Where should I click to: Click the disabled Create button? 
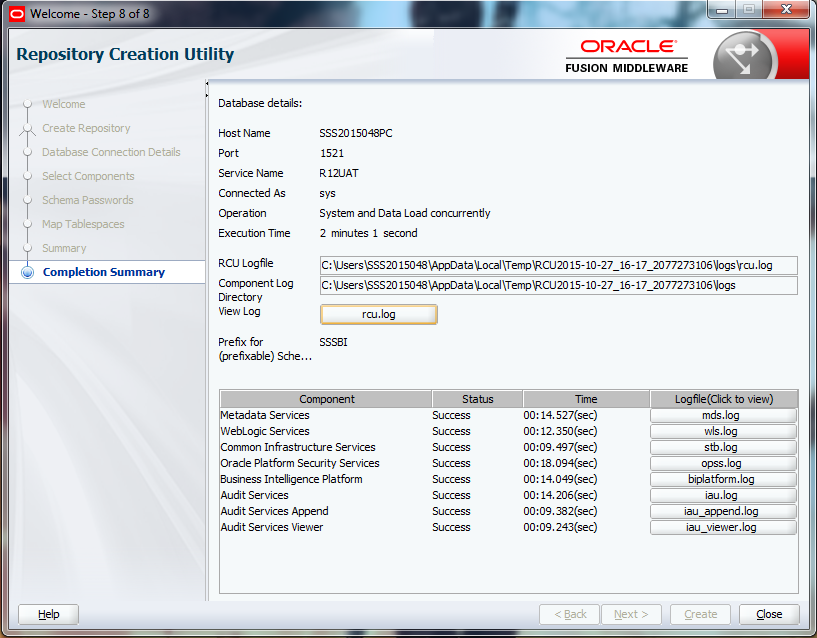(x=700, y=614)
